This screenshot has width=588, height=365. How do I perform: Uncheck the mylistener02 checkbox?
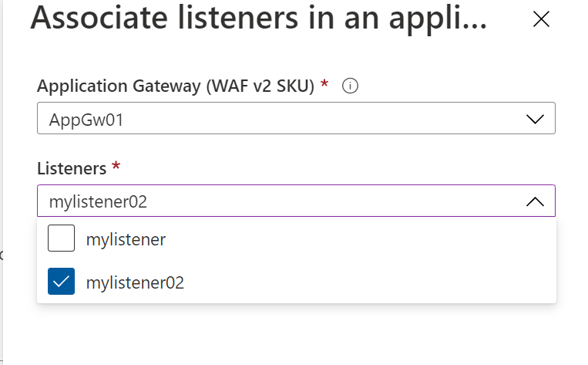click(x=61, y=282)
